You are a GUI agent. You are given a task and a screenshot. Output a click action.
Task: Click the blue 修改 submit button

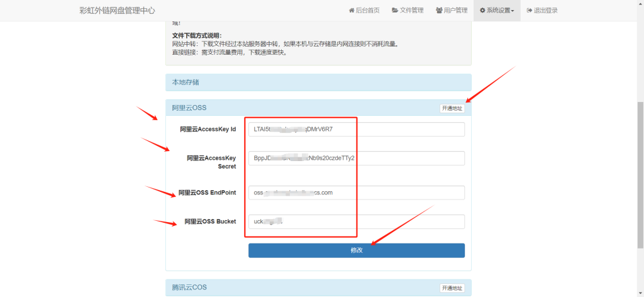click(357, 250)
